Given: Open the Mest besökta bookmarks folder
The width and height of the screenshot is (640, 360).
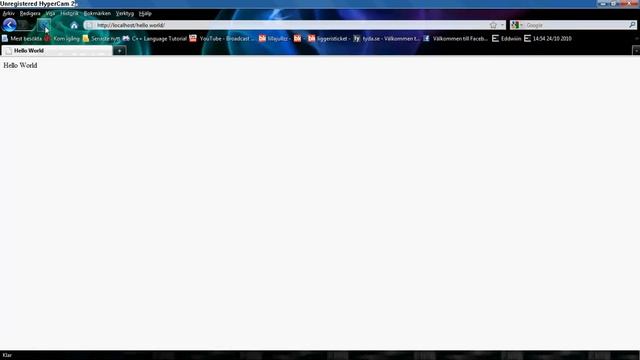Looking at the screenshot, I should point(22,39).
